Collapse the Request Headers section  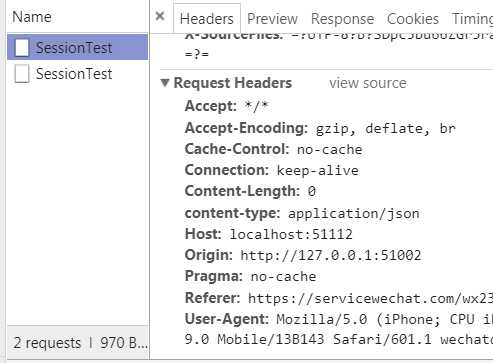165,82
